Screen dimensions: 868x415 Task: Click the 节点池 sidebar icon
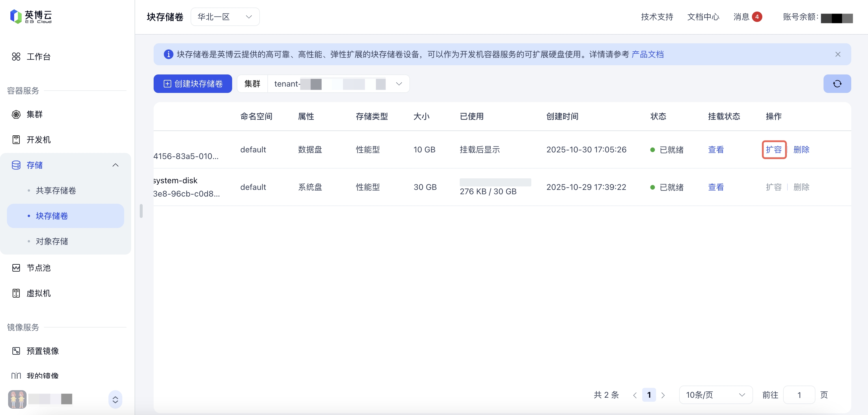[x=16, y=268]
